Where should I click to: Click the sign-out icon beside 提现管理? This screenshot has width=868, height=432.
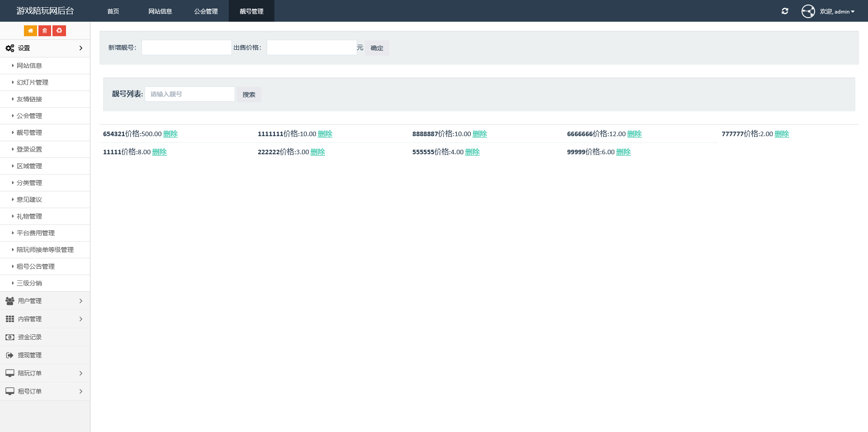point(9,355)
